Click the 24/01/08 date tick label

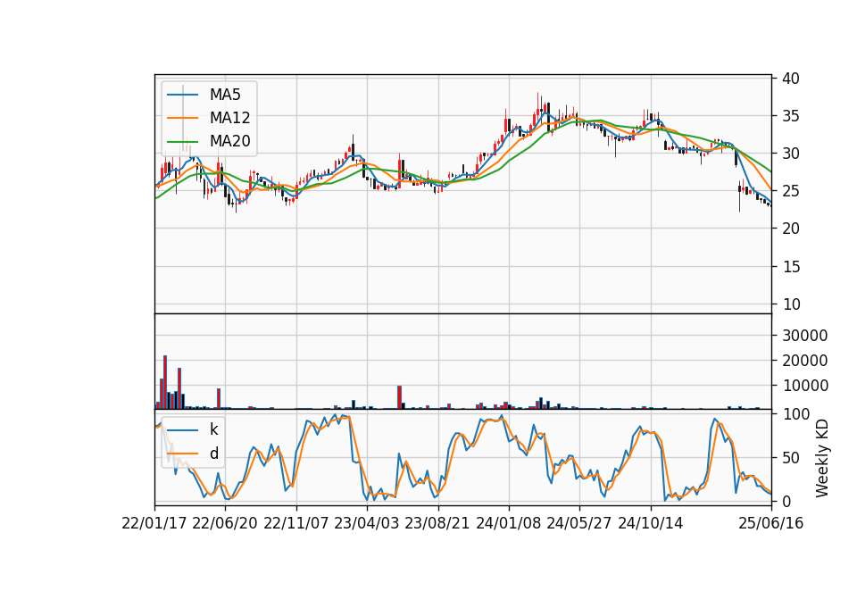(508, 523)
